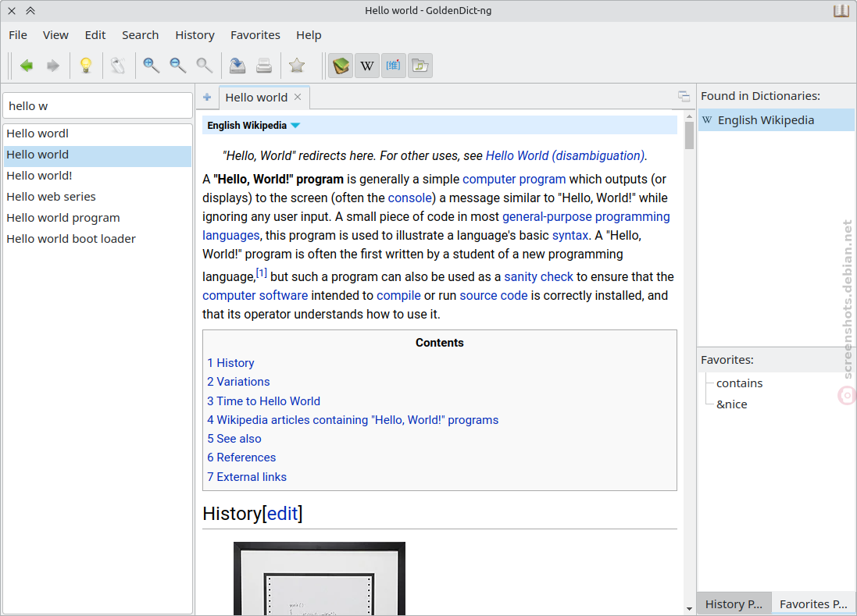
Task: Switch to the Favorites Pane tab
Action: click(813, 604)
